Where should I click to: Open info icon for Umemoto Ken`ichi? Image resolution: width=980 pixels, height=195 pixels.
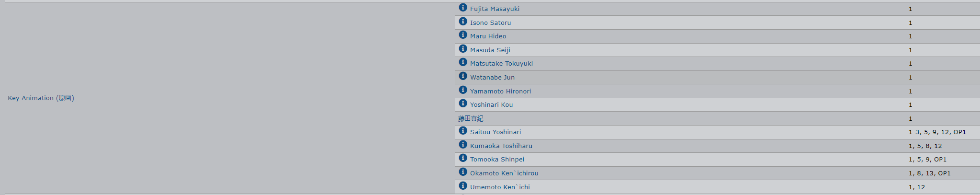[x=462, y=186]
